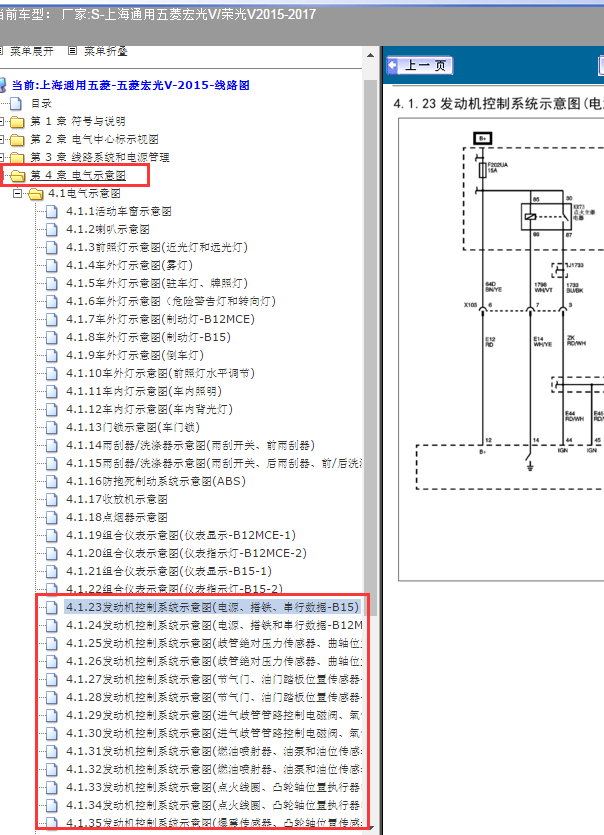The width and height of the screenshot is (604, 835).
Task: Open 4.1.33 点火线圈 diagram
Action: click(214, 787)
